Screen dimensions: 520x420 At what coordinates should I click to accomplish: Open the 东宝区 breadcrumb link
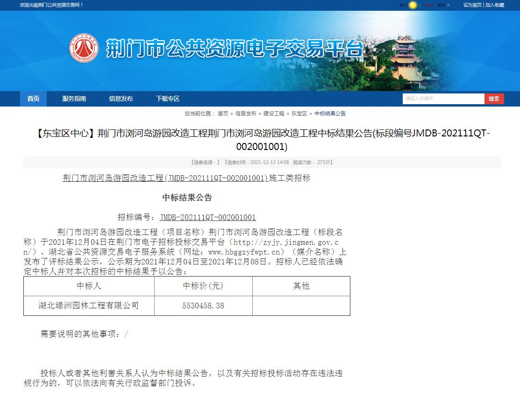tap(299, 114)
